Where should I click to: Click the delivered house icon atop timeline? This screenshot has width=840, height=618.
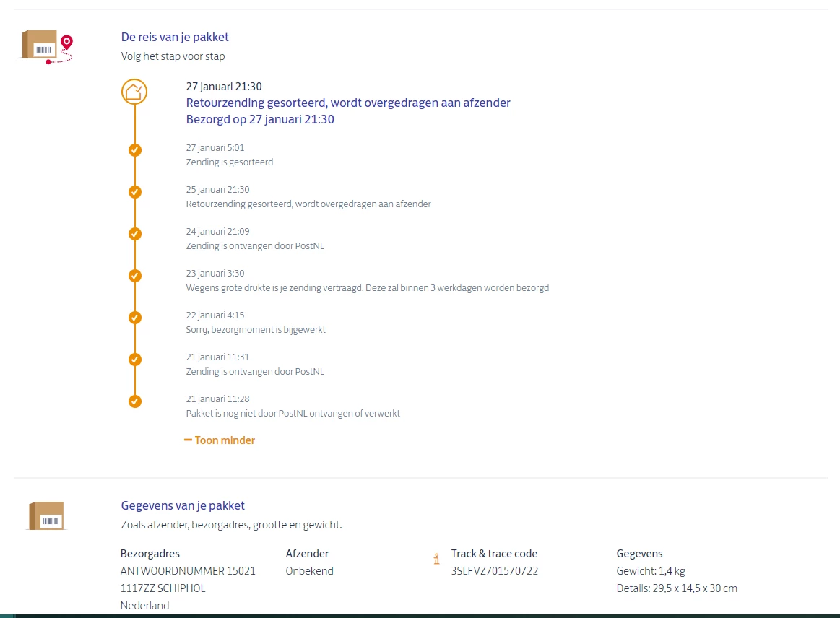coord(134,92)
